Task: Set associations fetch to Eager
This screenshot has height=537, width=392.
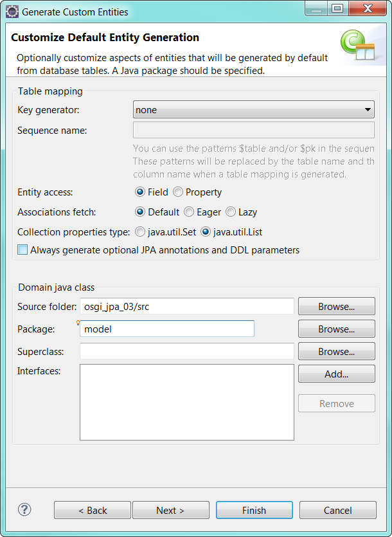Action: click(x=189, y=212)
